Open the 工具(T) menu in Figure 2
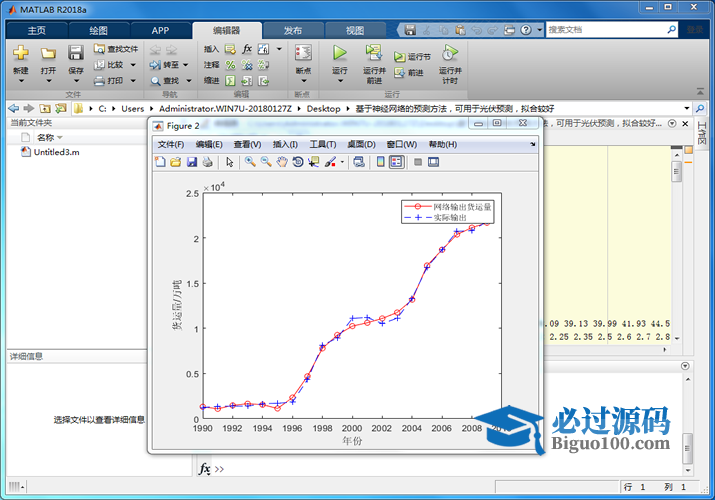The image size is (715, 500). pos(323,144)
